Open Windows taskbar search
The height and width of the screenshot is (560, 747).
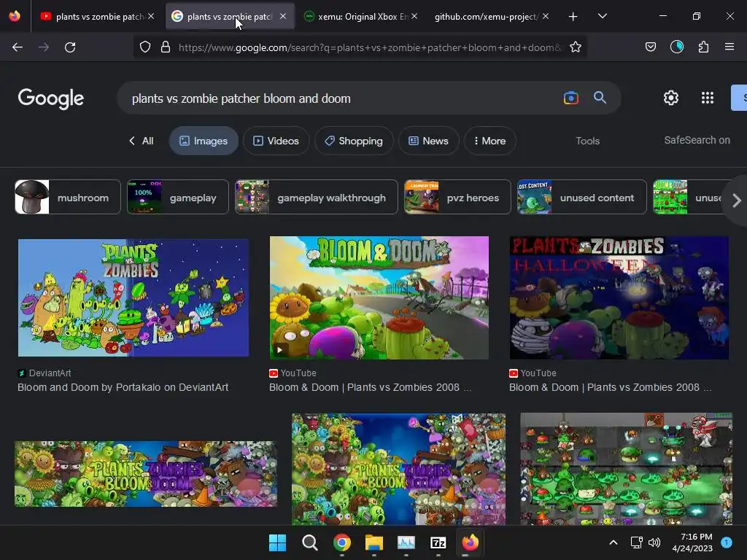tap(309, 542)
